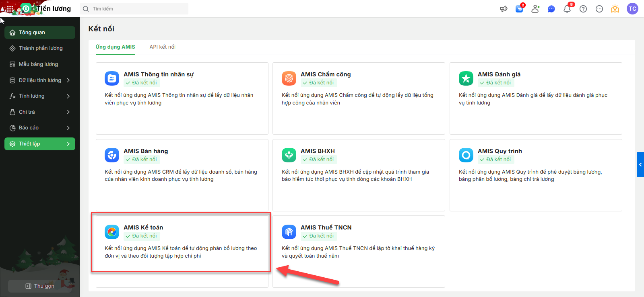Click the AMIS Chấm công fingerprint icon
644x297 pixels.
pos(289,78)
